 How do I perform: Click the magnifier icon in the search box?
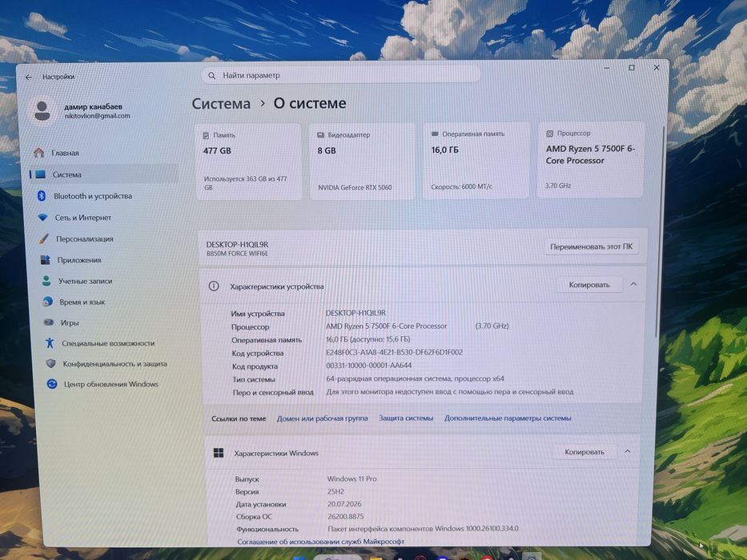(x=212, y=75)
